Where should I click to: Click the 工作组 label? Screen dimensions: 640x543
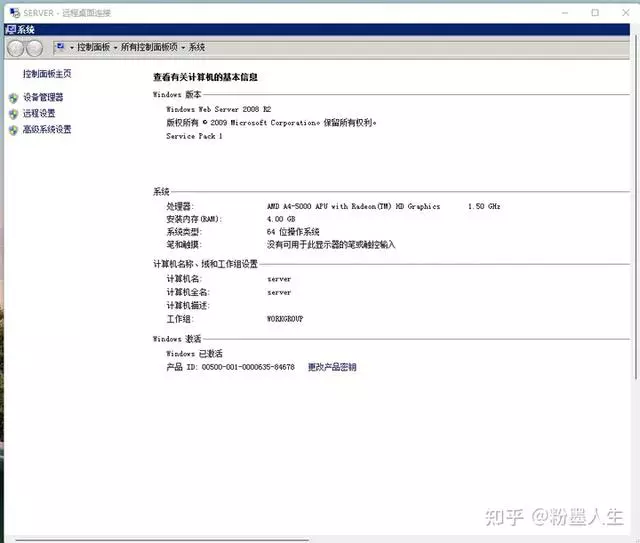tap(180, 319)
